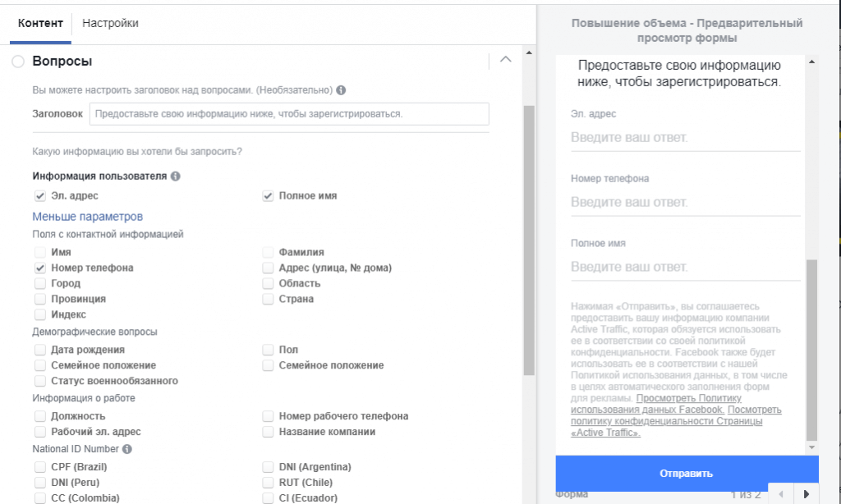Open the "Настройки" tab
The height and width of the screenshot is (504, 841).
(x=110, y=23)
